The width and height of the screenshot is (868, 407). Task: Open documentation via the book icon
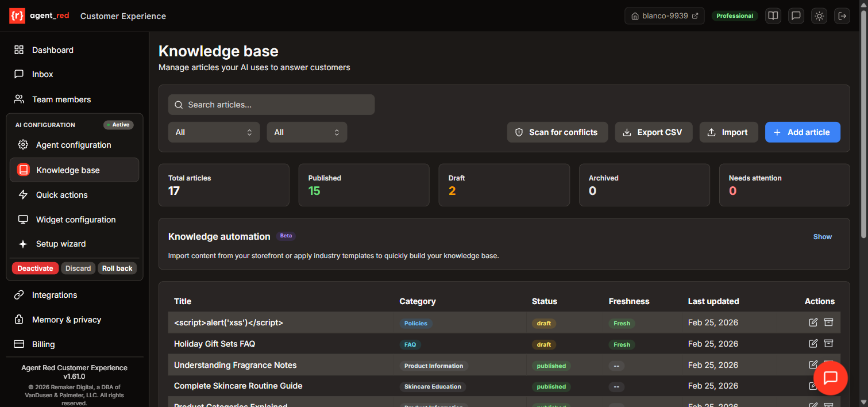(x=773, y=16)
